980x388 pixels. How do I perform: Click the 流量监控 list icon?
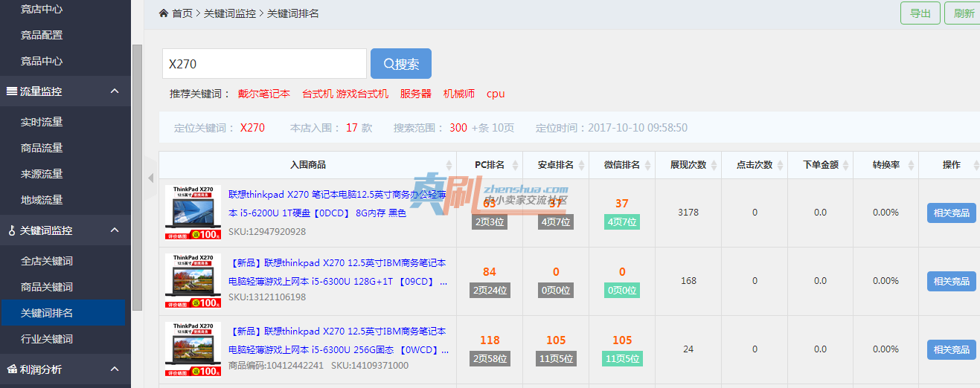[x=12, y=91]
